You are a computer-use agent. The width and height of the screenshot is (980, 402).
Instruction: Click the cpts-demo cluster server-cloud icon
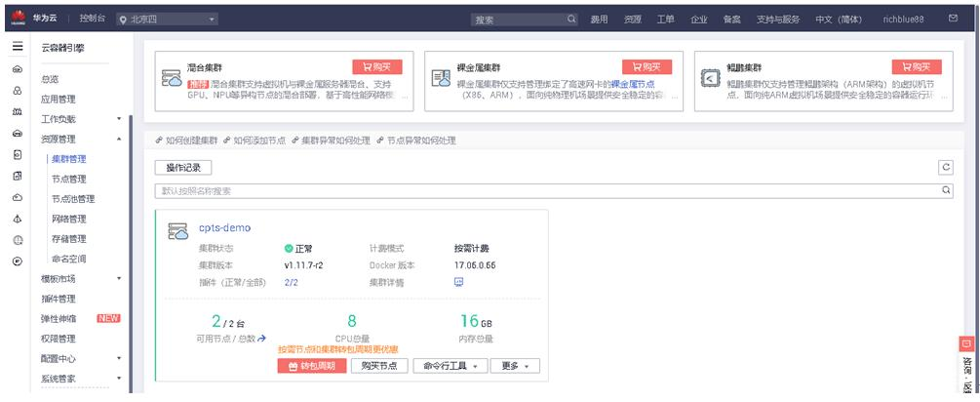(x=178, y=230)
